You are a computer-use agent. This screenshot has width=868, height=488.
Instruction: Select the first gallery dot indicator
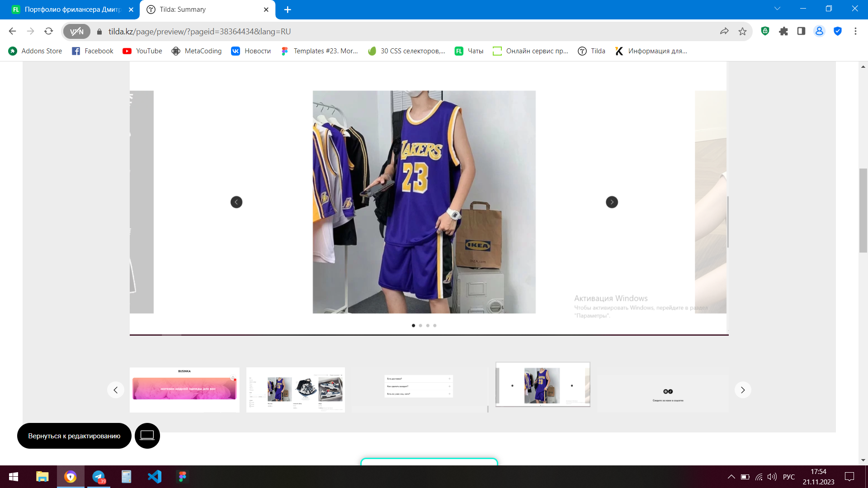(x=413, y=325)
